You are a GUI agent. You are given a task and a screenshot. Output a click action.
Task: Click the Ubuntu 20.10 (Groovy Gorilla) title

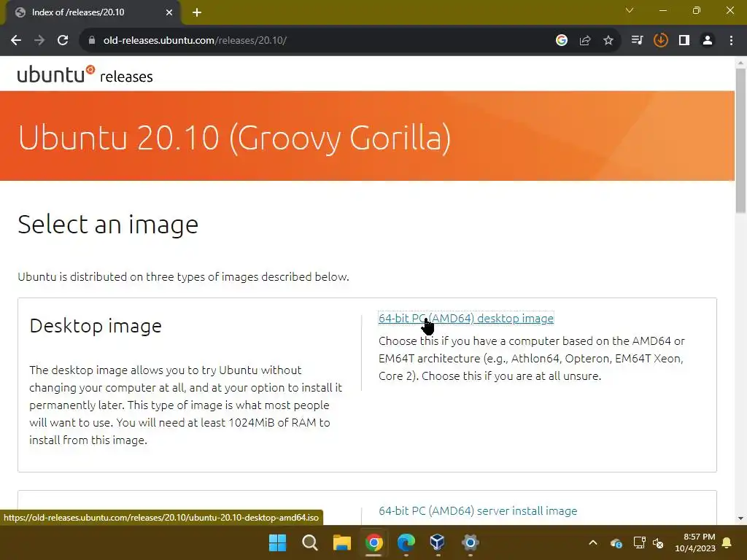[234, 138]
